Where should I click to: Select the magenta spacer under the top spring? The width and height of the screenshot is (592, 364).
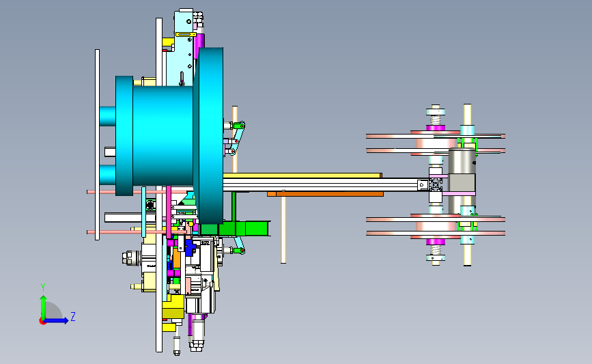[436, 128]
